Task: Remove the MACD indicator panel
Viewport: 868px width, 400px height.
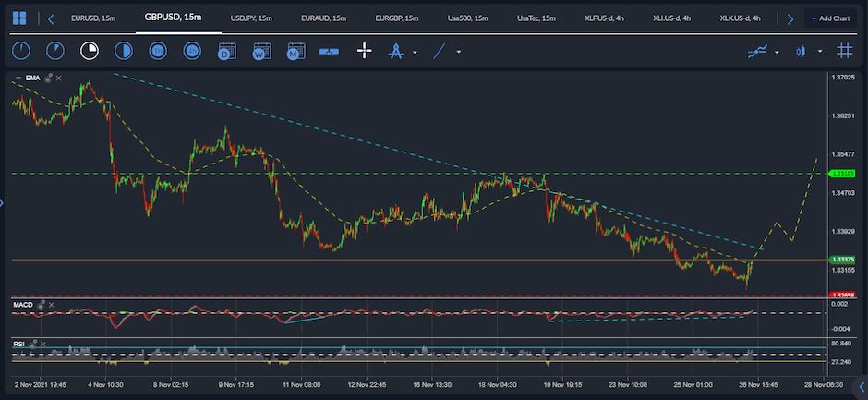Action: pyautogui.click(x=52, y=305)
